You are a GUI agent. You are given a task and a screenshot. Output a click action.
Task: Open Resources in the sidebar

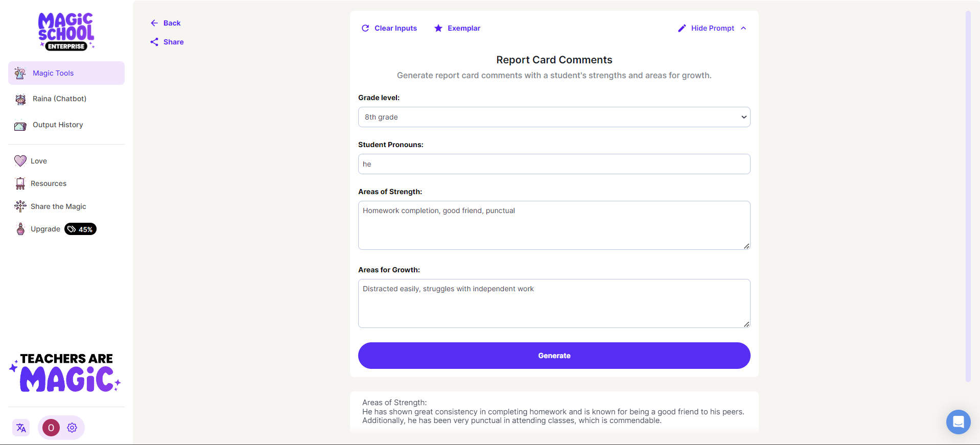tap(49, 183)
